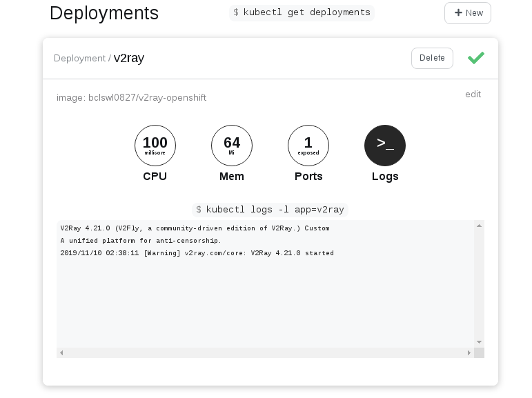Click the kubectl logs -l app=v2ray command
The height and width of the screenshot is (398, 532).
coord(270,209)
